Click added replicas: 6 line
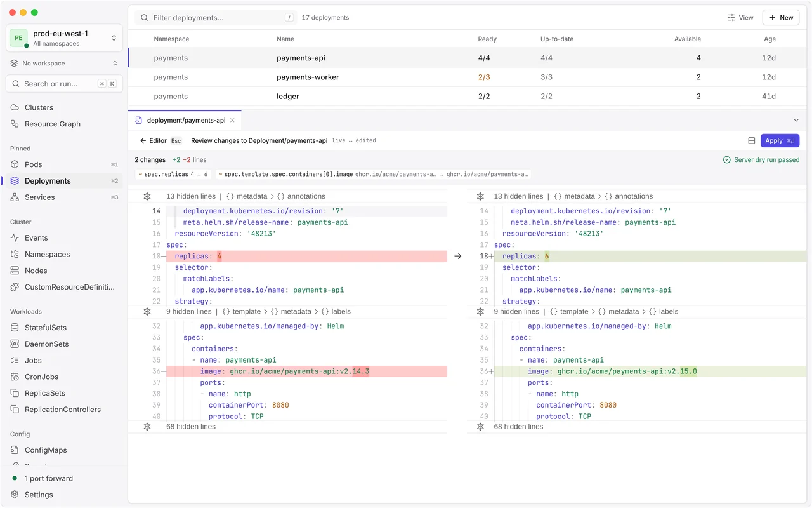812x508 pixels. (650, 256)
